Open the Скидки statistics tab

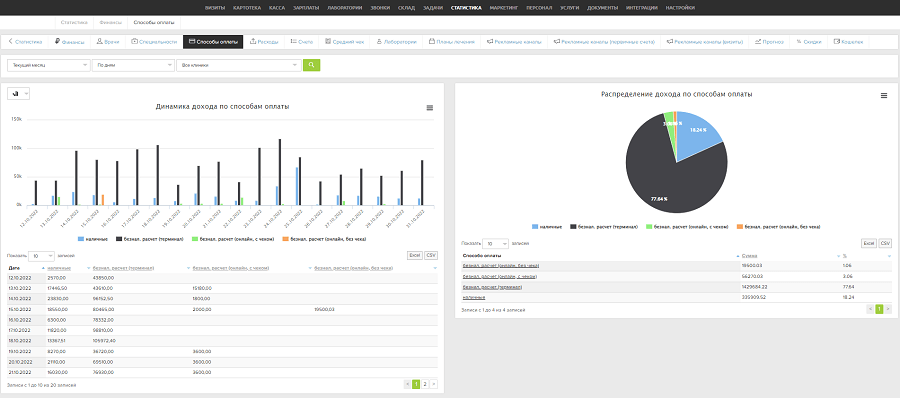click(809, 42)
